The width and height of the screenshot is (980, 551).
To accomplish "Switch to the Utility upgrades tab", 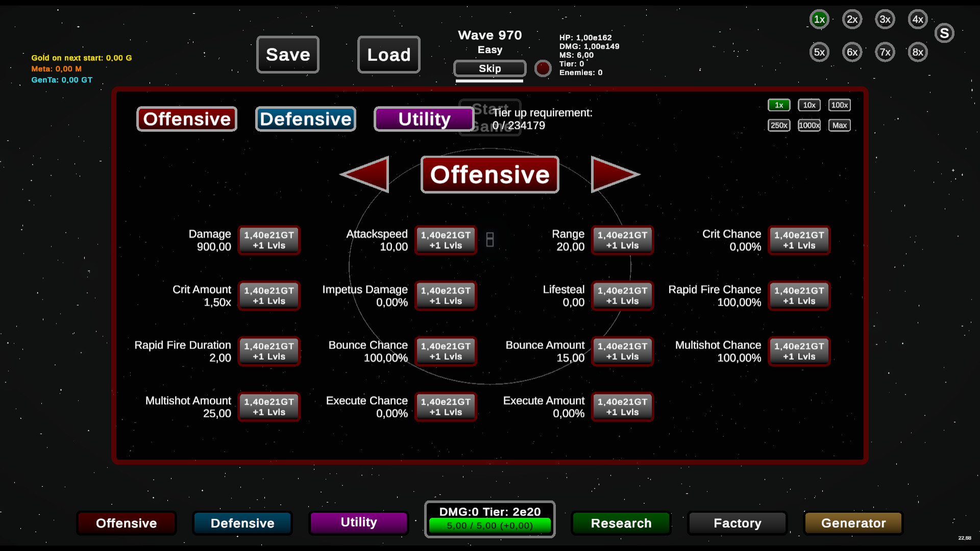I will coord(424,119).
